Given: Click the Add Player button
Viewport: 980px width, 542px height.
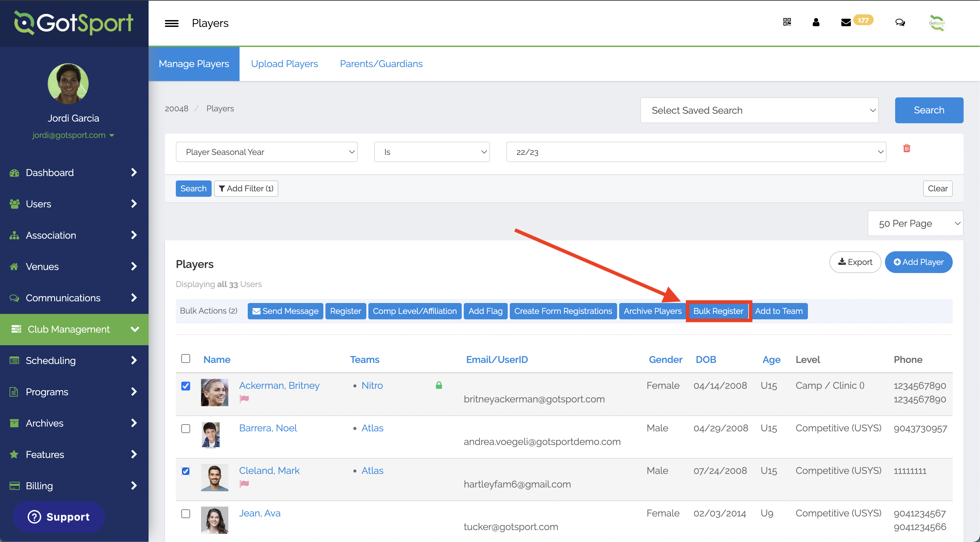Looking at the screenshot, I should point(919,262).
